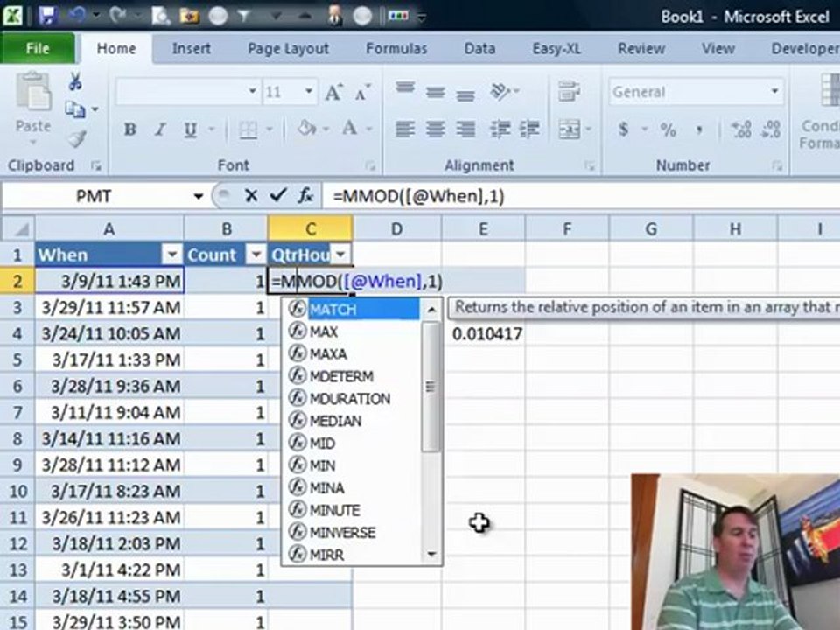The image size is (840, 630).
Task: Click Bottom Align icon
Action: (465, 94)
